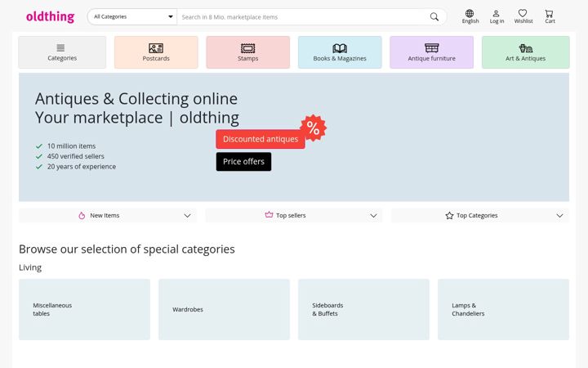Open the English language globe icon

[x=470, y=14]
